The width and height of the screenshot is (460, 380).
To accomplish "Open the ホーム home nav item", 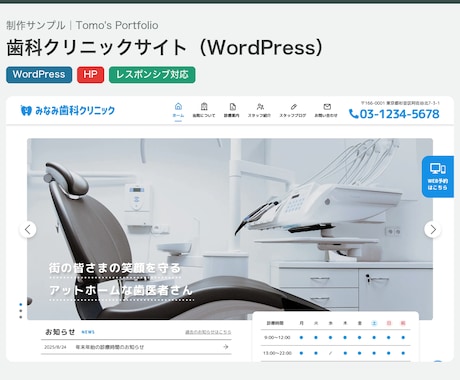I will click(x=178, y=111).
